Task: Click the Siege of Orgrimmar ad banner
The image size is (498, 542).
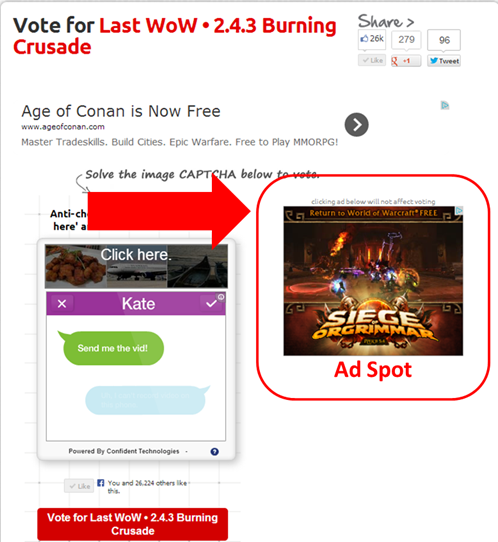Action: point(373,281)
